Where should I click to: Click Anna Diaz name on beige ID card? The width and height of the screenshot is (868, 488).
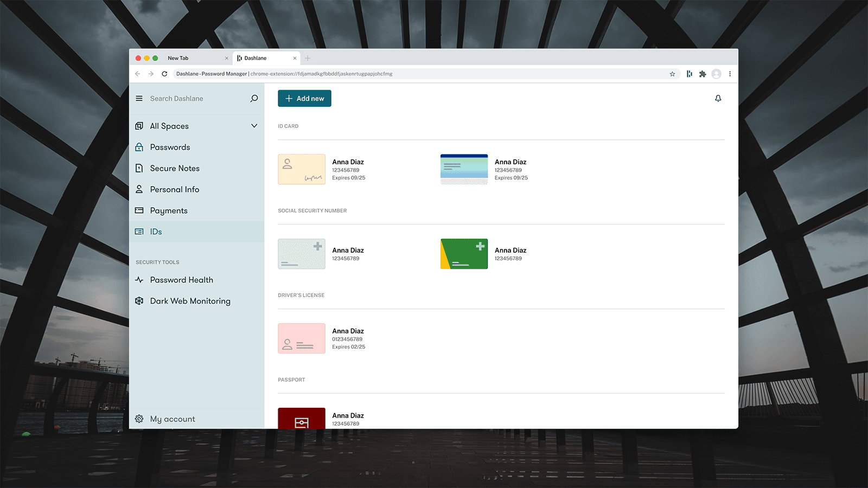(x=348, y=162)
